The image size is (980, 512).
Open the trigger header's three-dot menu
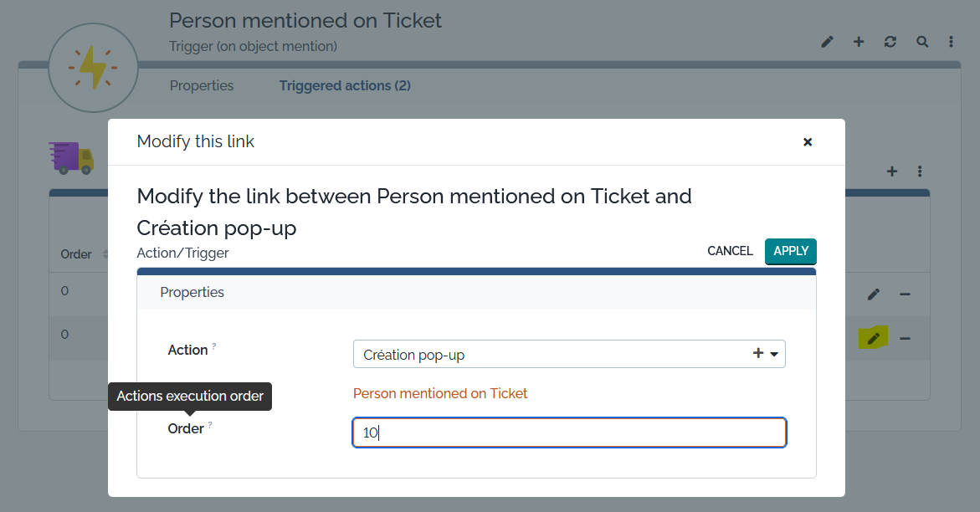click(952, 42)
